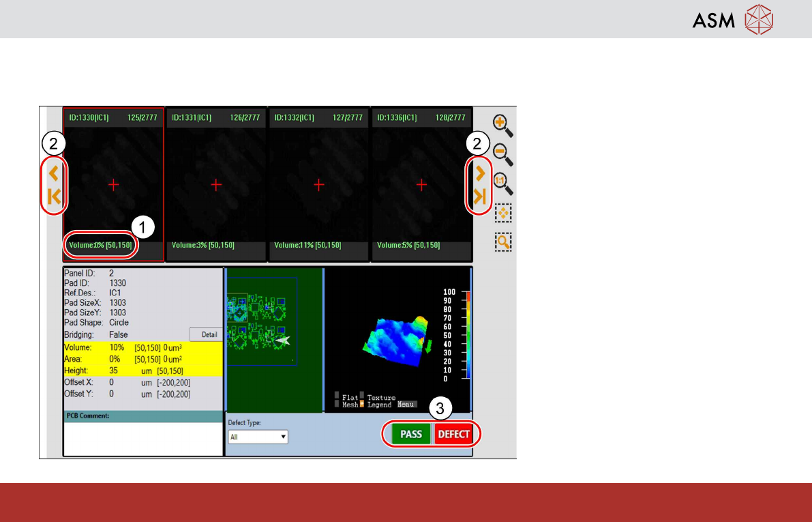This screenshot has width=812, height=522.
Task: Click the Panel ID 2 text
Action: click(x=89, y=273)
